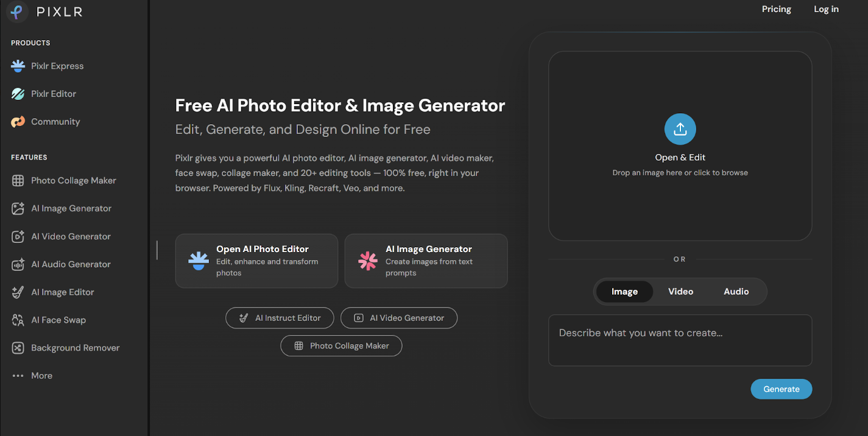
Task: Click the 'Free AI Photo Editor & Image Generator' heading
Action: pyautogui.click(x=340, y=105)
